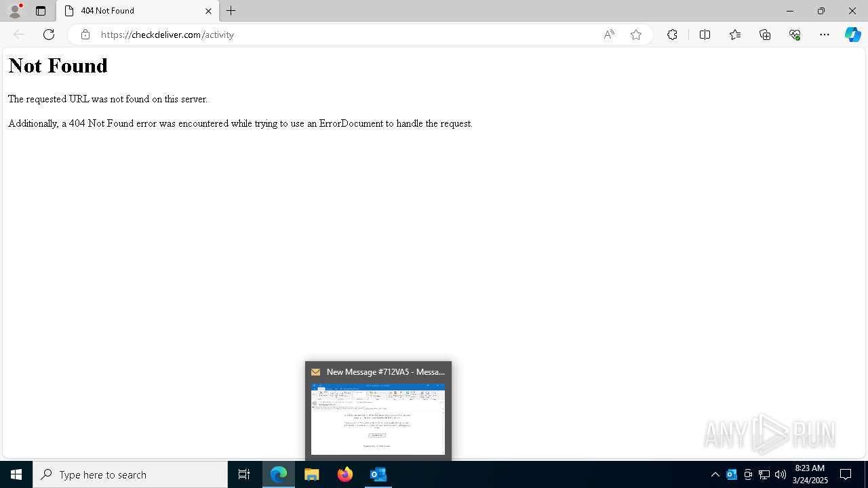The image size is (868, 488).
Task: Open Task View on taskbar
Action: coord(244,474)
